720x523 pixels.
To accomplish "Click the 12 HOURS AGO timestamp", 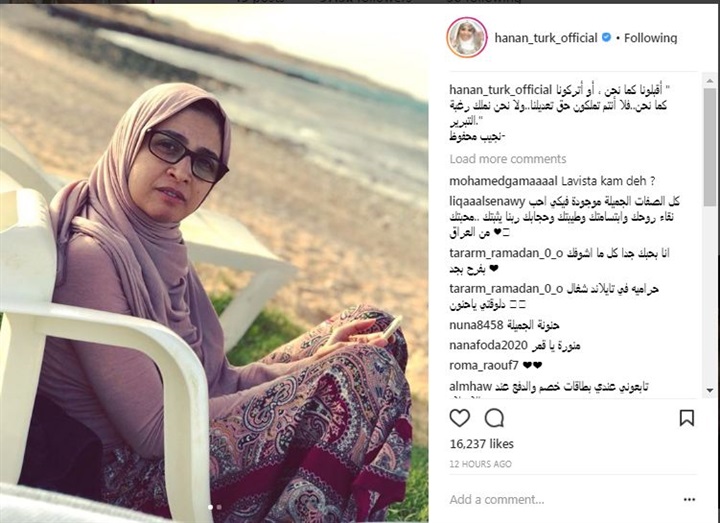I will pyautogui.click(x=480, y=464).
